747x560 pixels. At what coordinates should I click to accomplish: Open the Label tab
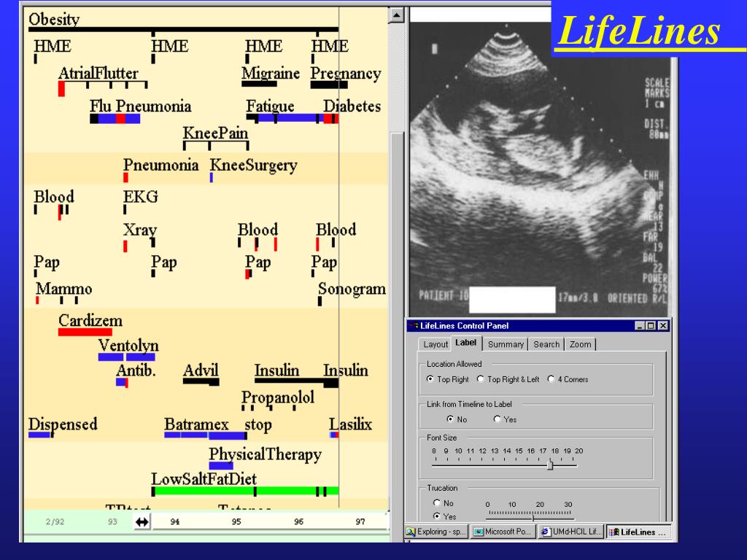(465, 343)
